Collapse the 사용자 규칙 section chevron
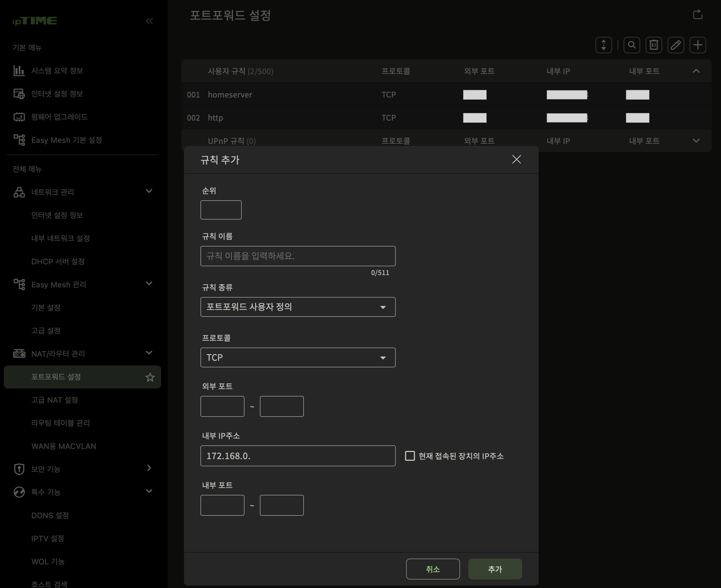 click(696, 71)
